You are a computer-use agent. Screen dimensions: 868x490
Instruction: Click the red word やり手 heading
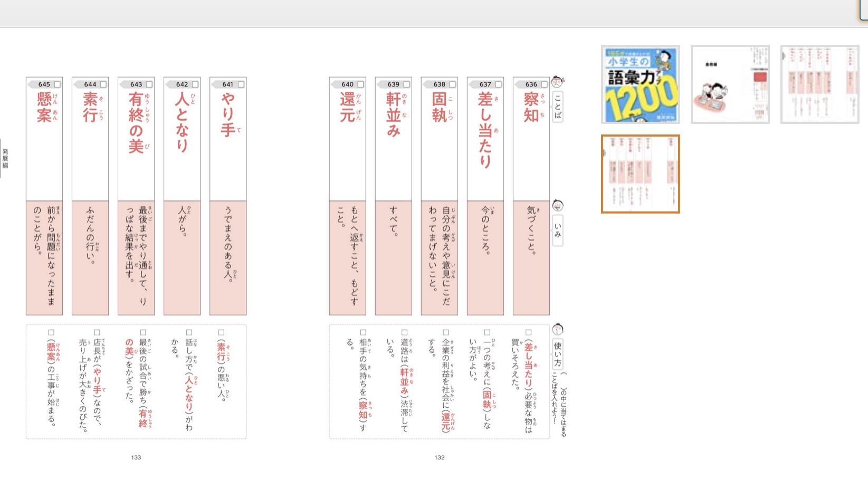[227, 114]
